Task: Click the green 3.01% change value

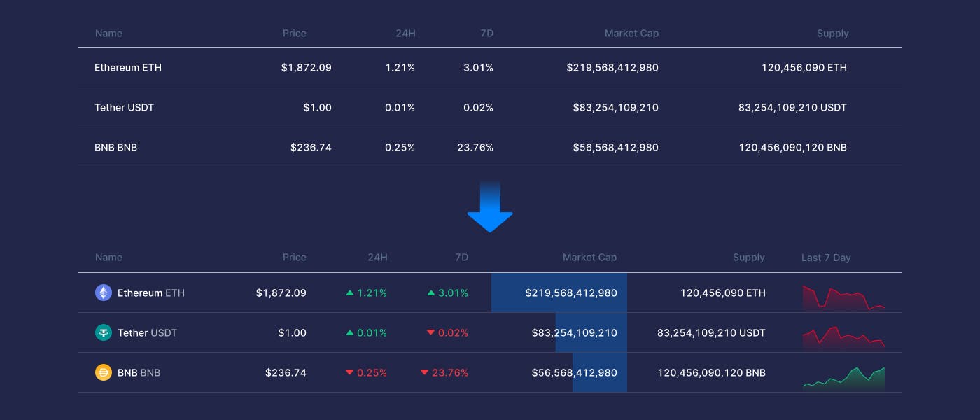Action: point(454,293)
